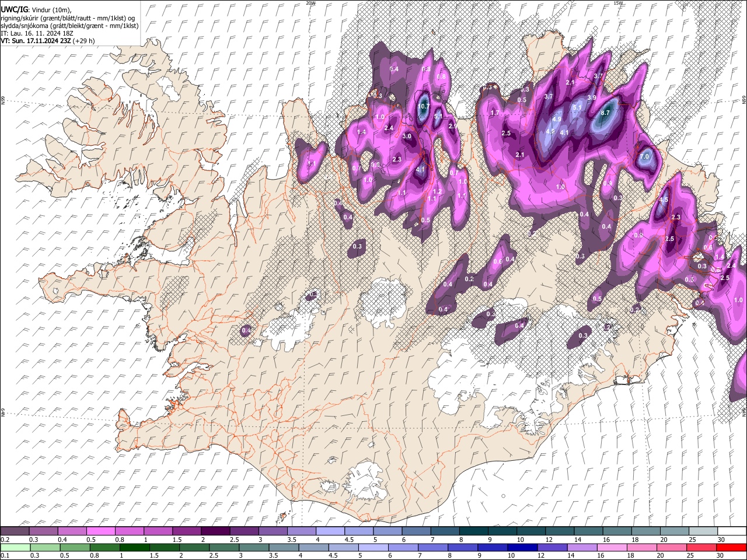Viewport: 747px width, 560px height.
Task: Click the white last swatch in upper legend
Action: pyautogui.click(x=731, y=531)
